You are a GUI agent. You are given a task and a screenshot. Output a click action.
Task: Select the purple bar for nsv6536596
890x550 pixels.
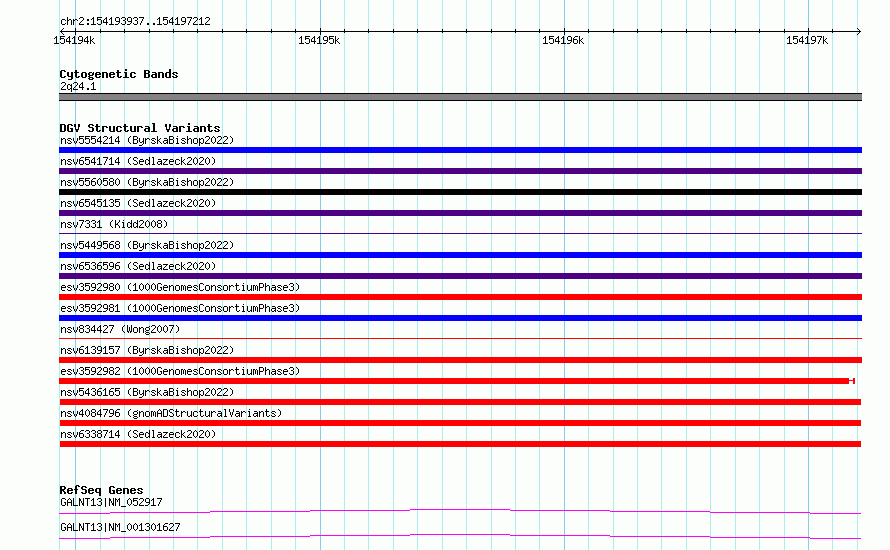point(460,276)
